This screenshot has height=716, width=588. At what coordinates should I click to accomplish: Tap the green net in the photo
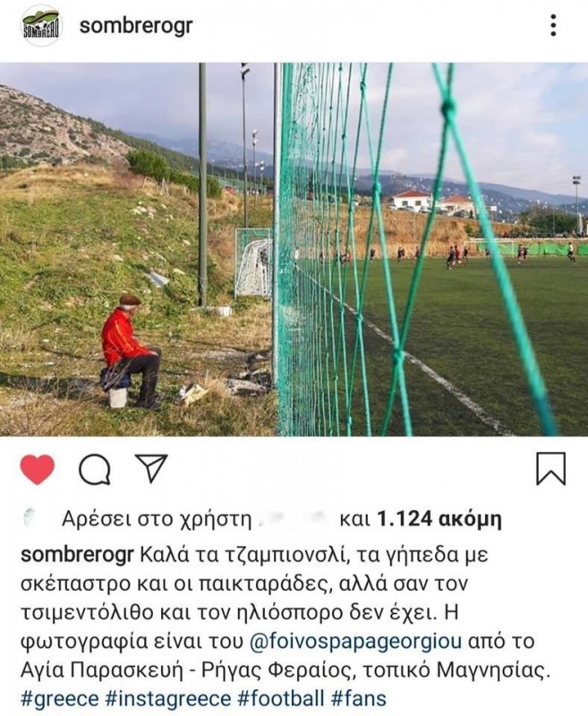(x=411, y=250)
